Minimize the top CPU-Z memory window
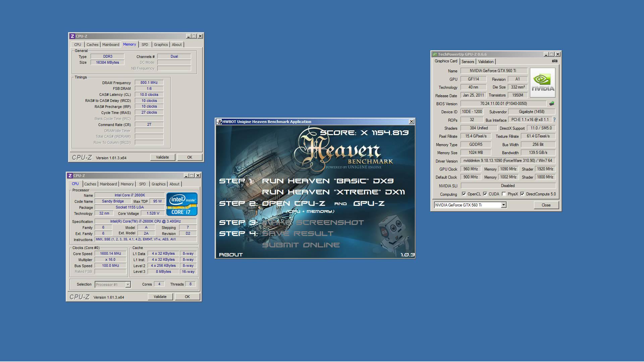This screenshot has width=644, height=362. 189,36
